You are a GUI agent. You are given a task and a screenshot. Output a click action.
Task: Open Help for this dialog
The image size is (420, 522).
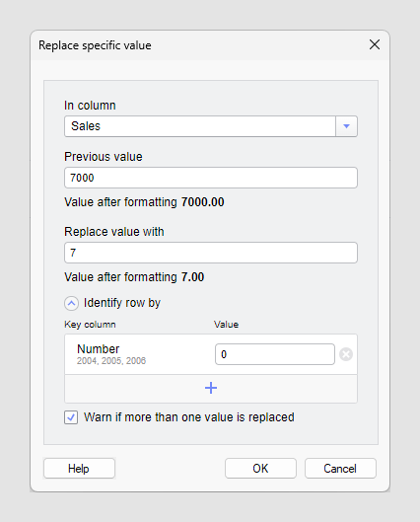pos(79,469)
